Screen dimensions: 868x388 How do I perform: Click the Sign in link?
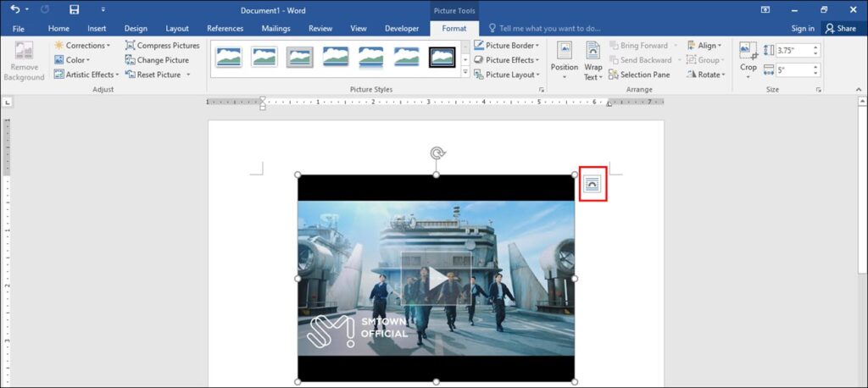[803, 28]
